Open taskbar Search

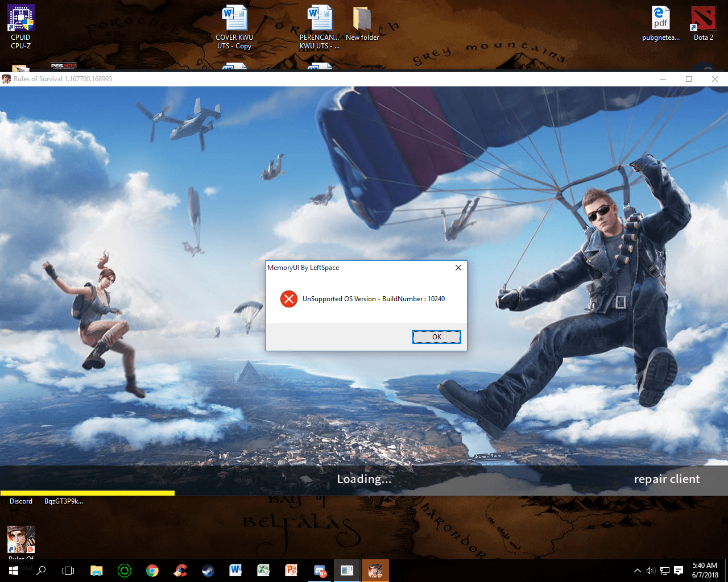point(41,571)
